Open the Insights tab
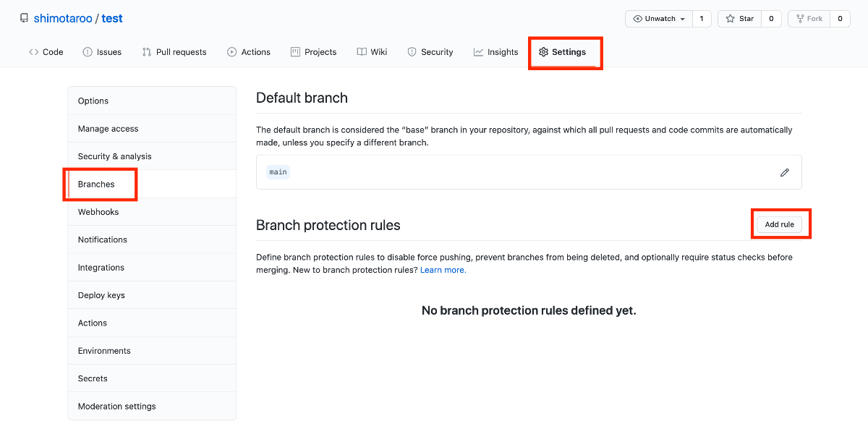 [x=496, y=52]
